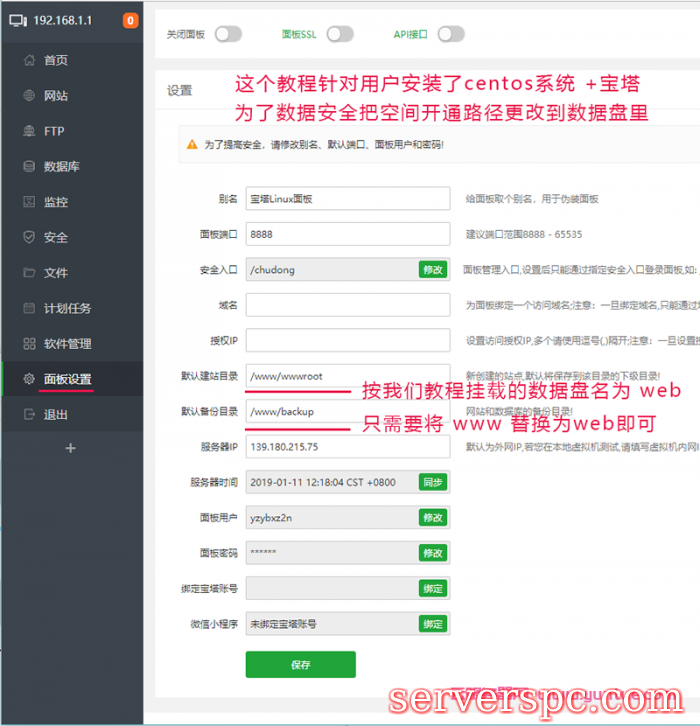This screenshot has height=726, width=700.
Task: Click 修改 next to 安全入口
Action: coord(432,269)
